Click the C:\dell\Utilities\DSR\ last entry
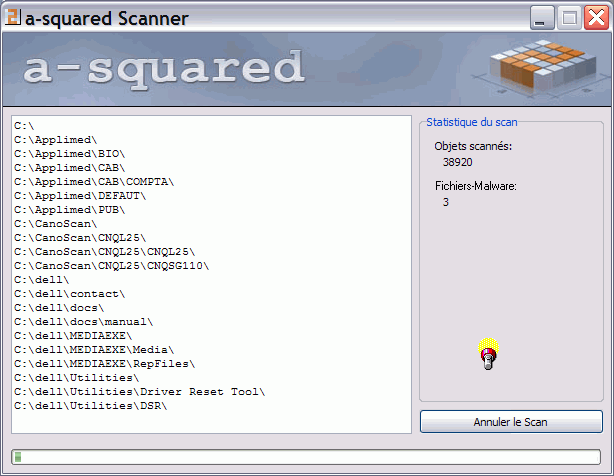Screen dimensions: 614x476 tap(91, 406)
